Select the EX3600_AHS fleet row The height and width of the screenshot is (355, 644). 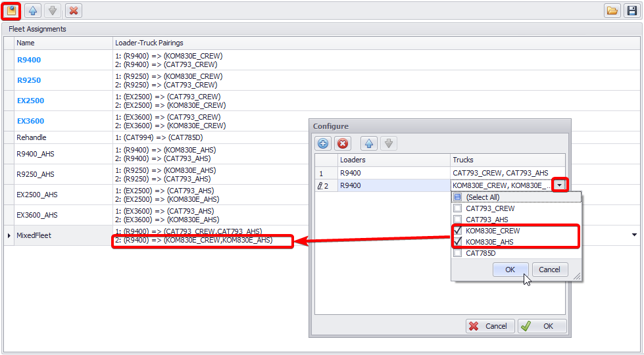321,215
